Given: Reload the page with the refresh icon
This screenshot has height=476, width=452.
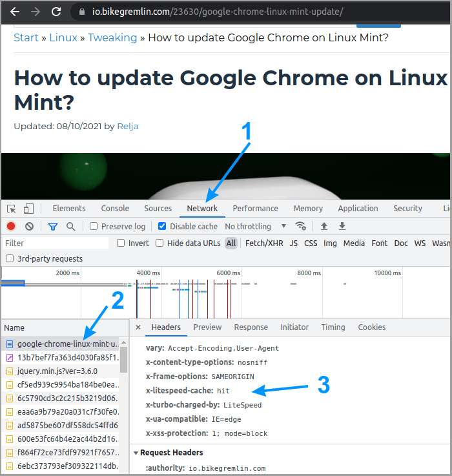Looking at the screenshot, I should pyautogui.click(x=56, y=12).
